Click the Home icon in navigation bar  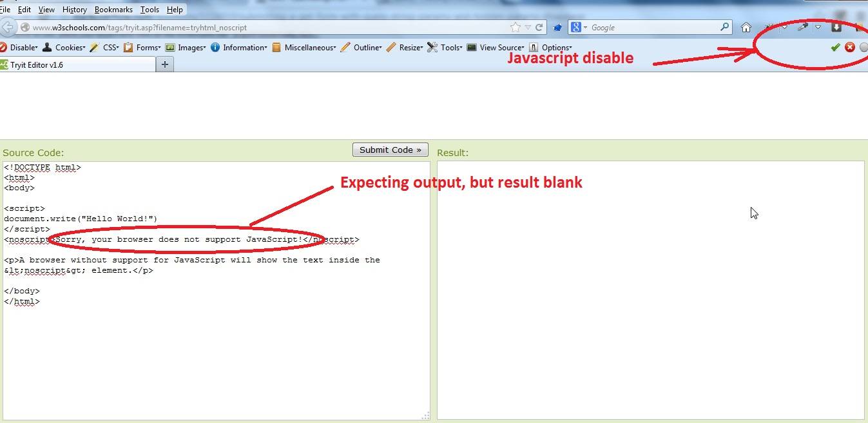tap(746, 27)
